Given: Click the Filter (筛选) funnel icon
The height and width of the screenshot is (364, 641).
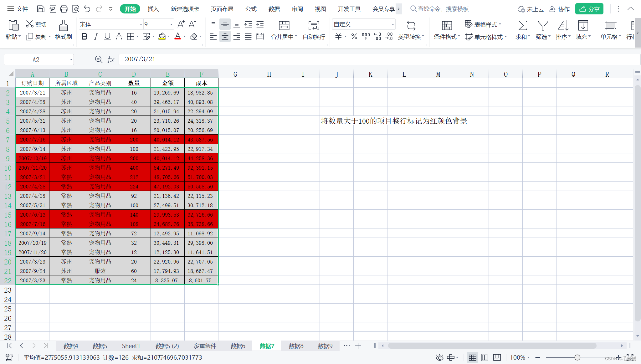Looking at the screenshot, I should coord(543,26).
